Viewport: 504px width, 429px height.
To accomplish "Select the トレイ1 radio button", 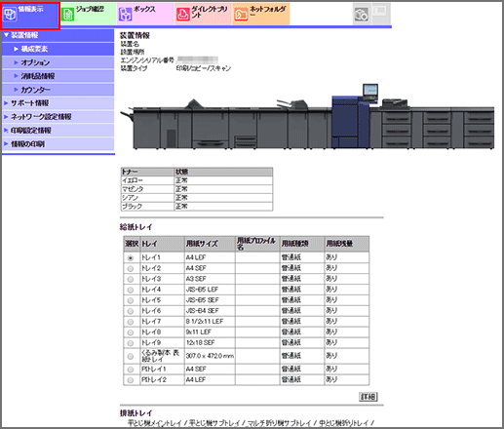I will tap(131, 258).
